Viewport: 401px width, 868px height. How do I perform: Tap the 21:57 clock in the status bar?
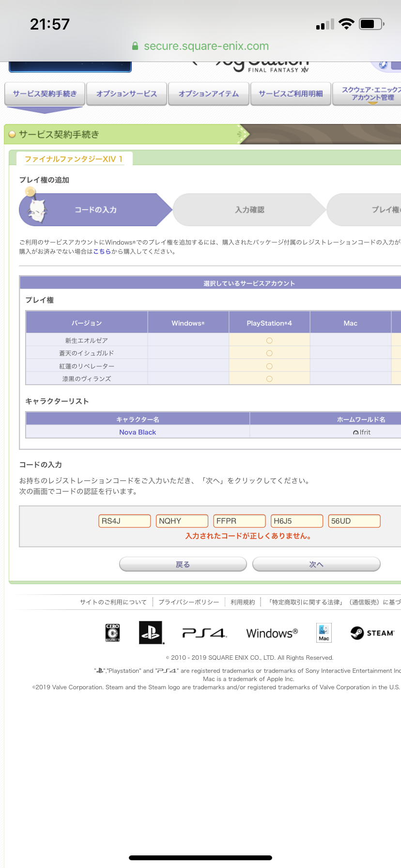(x=50, y=24)
